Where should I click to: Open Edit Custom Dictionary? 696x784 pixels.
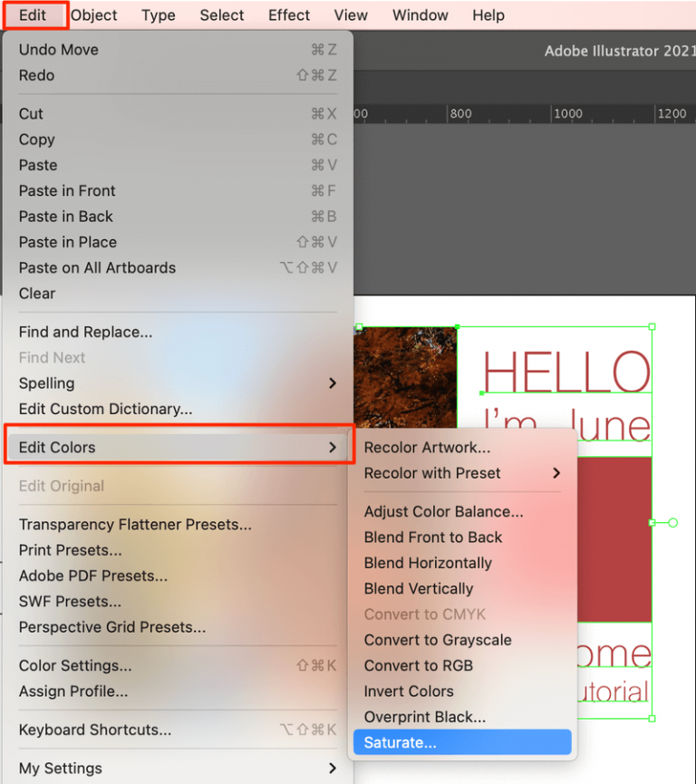[x=178, y=409]
